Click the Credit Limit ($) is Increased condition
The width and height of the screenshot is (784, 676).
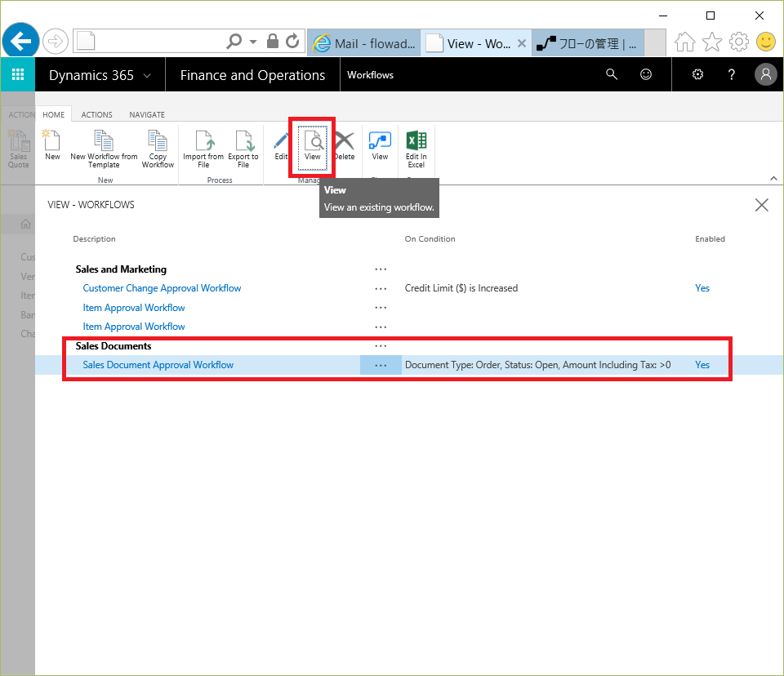pyautogui.click(x=461, y=288)
